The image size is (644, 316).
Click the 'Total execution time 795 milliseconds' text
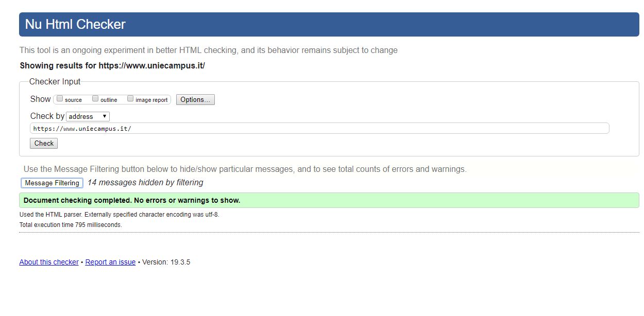(71, 225)
